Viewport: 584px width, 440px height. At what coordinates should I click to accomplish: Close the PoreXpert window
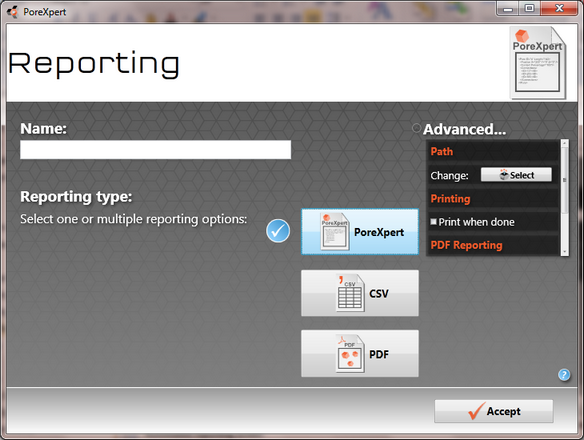pyautogui.click(x=559, y=9)
